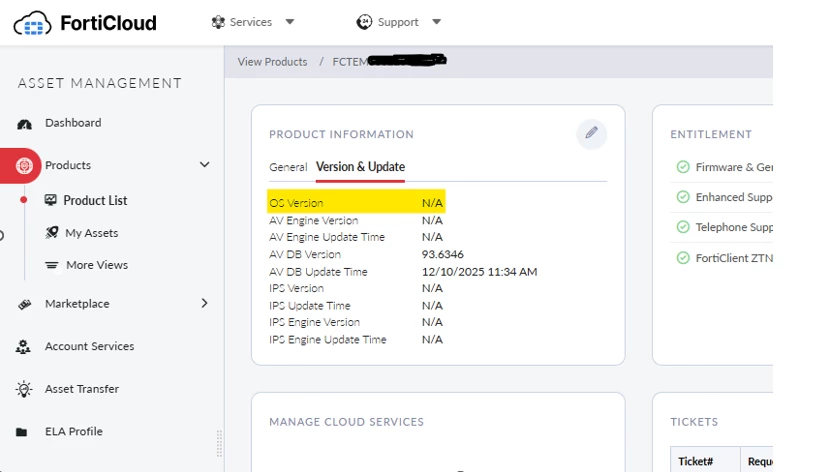This screenshot has height=472, width=830.
Task: Open More Views in the sidebar
Action: [x=97, y=265]
